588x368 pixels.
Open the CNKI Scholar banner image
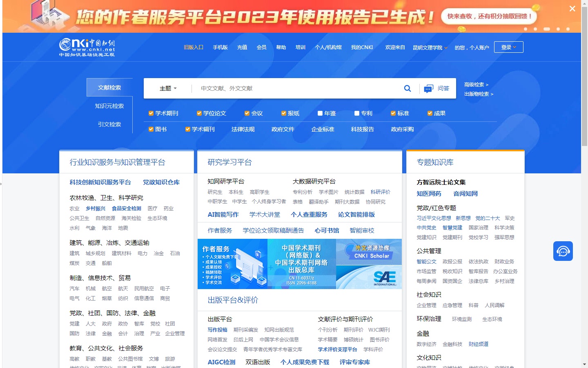[369, 251]
